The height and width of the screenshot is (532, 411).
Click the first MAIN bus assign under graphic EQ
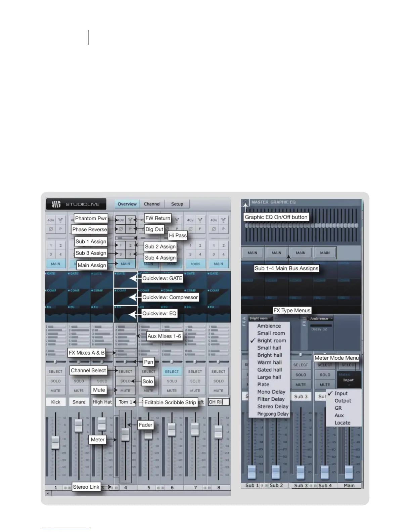(253, 253)
